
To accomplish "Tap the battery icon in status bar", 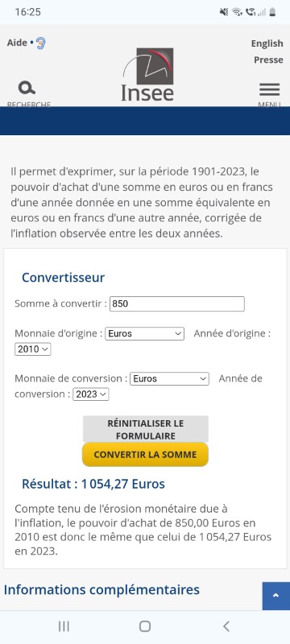I will (273, 12).
